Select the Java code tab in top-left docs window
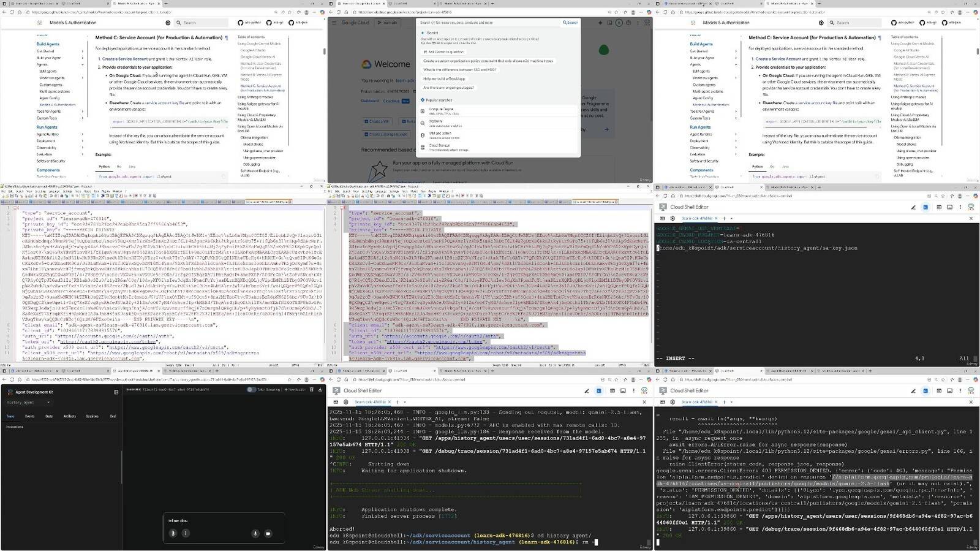 coord(132,166)
